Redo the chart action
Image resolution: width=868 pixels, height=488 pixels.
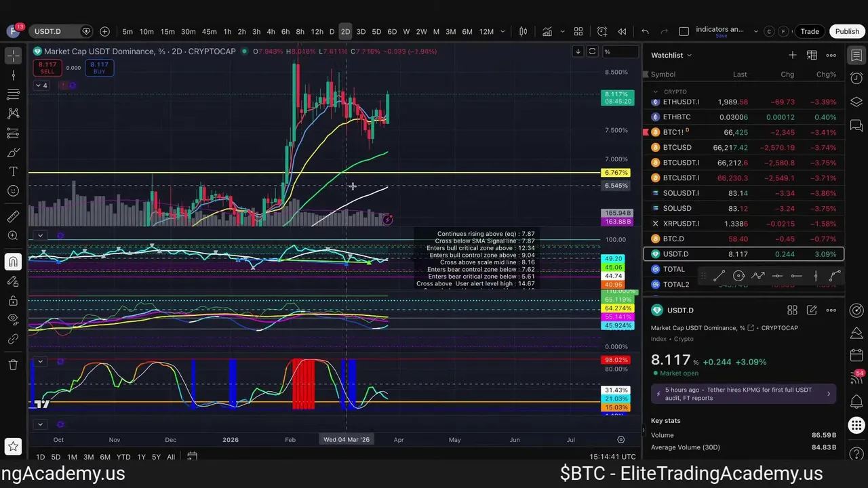(x=665, y=31)
